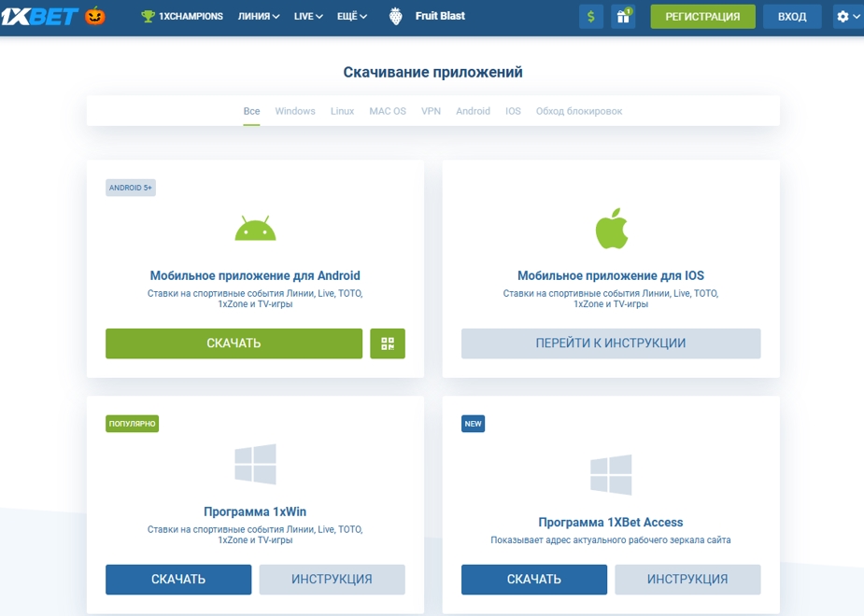Click ПЕРЕЙТИ К ИНСТРУКЦИИ for IOS
This screenshot has width=864, height=616.
point(611,343)
